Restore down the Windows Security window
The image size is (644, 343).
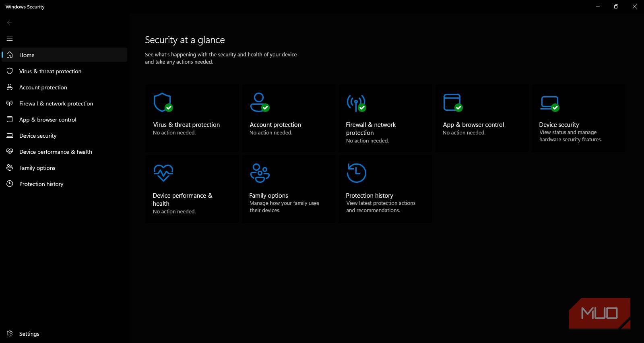(x=616, y=6)
